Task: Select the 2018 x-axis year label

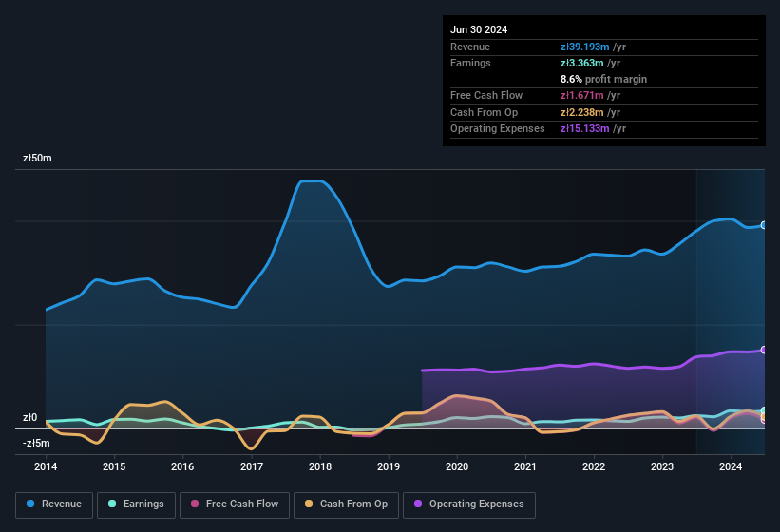Action: 320,466
